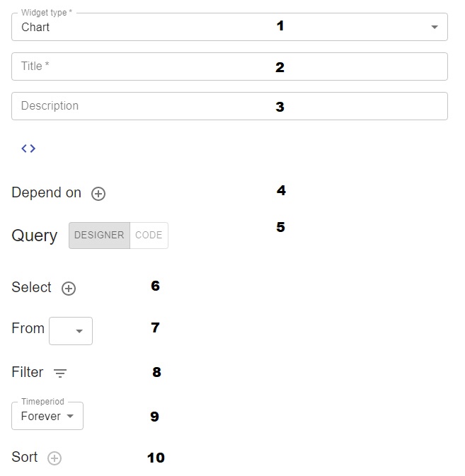
Task: Click the Filter label text
Action: (28, 373)
